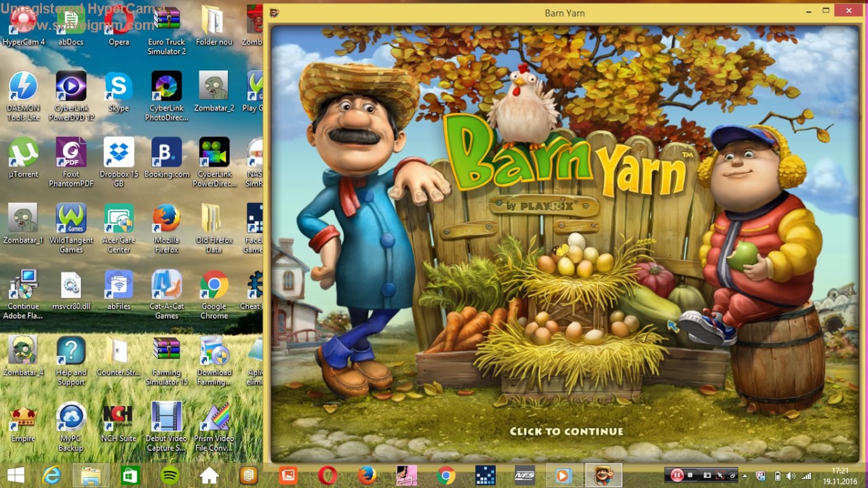This screenshot has width=868, height=488.
Task: Launch the Opera desktop shortcut
Action: tap(119, 27)
